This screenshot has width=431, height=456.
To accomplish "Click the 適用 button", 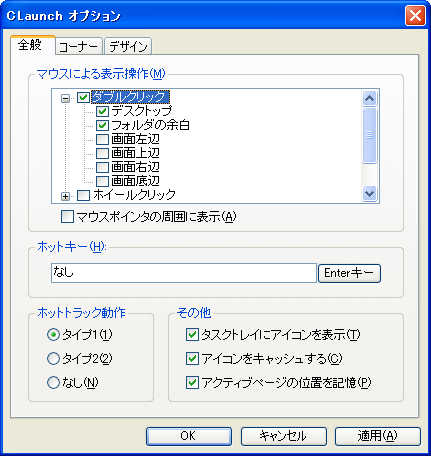I will 378,436.
